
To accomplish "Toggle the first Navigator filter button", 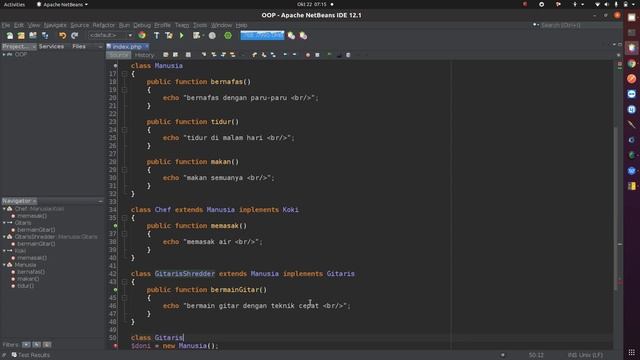I will [x=26, y=345].
